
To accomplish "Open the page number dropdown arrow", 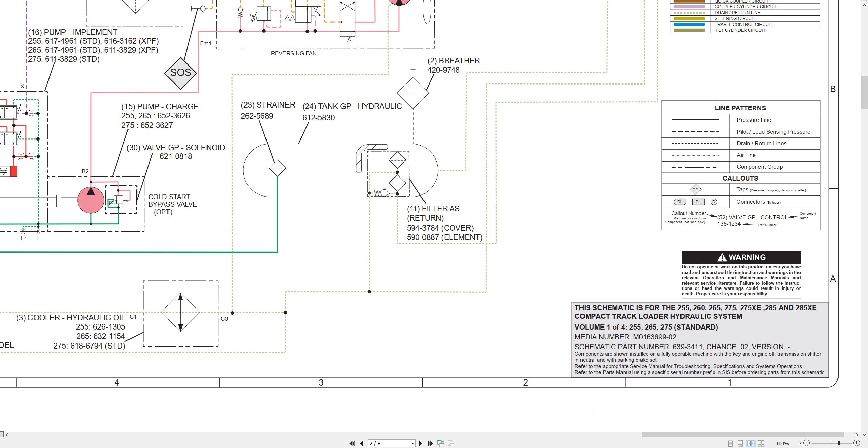I will (x=413, y=444).
